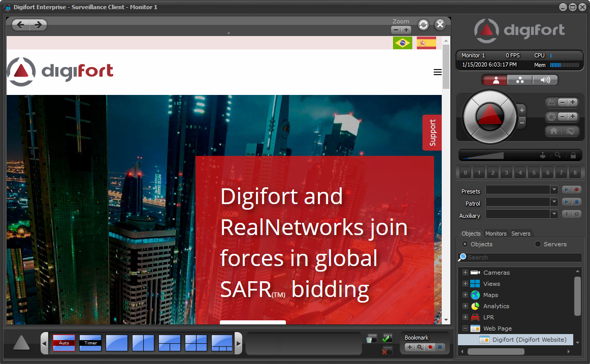Open the Patrol dropdown
Image resolution: width=590 pixels, height=364 pixels.
pos(554,202)
